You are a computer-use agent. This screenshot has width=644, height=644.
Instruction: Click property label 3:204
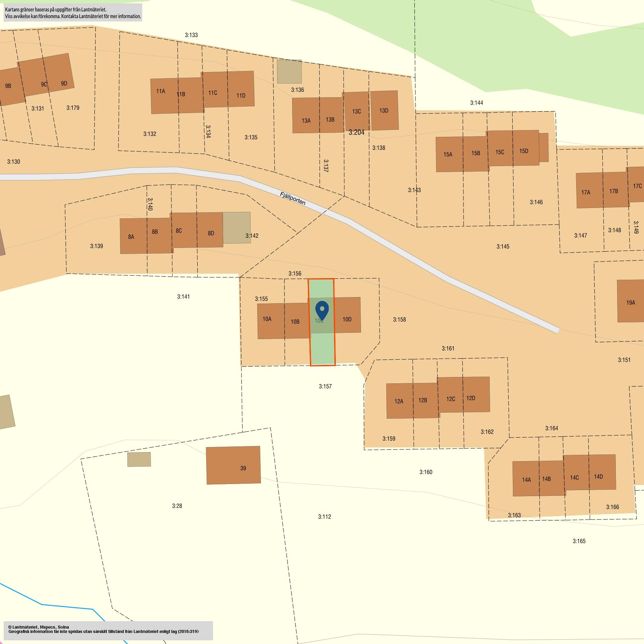click(x=356, y=132)
